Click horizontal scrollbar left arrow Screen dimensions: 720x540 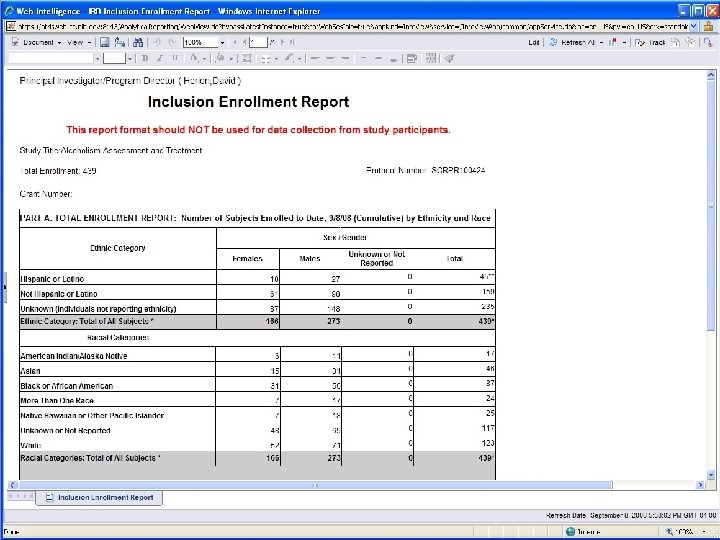pyautogui.click(x=12, y=485)
